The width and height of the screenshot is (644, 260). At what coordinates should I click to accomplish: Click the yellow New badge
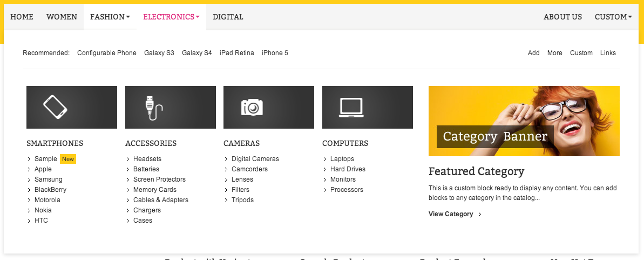68,159
